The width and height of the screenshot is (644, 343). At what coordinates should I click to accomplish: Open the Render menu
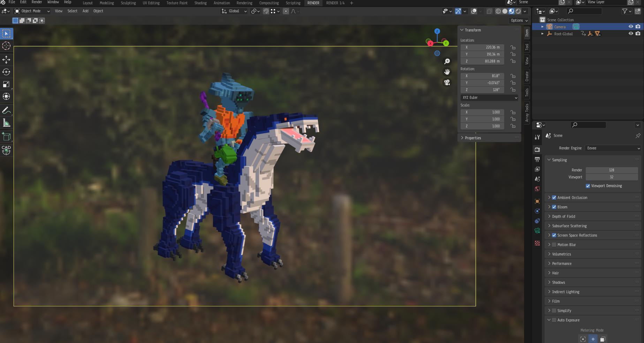(37, 2)
